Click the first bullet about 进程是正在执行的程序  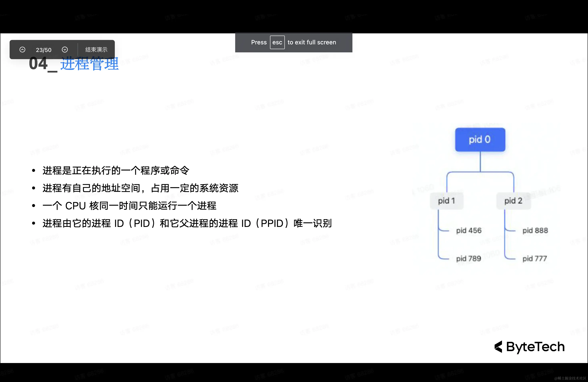(x=116, y=170)
